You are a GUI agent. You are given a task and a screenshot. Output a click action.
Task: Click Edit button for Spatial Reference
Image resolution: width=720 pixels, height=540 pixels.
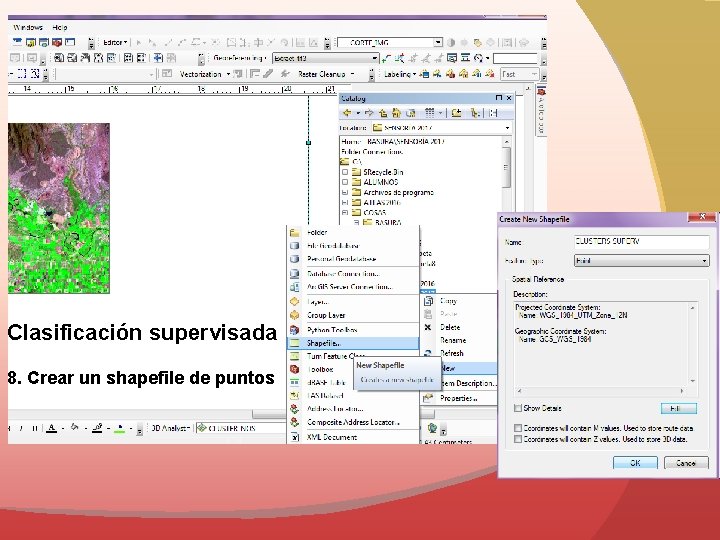point(679,408)
